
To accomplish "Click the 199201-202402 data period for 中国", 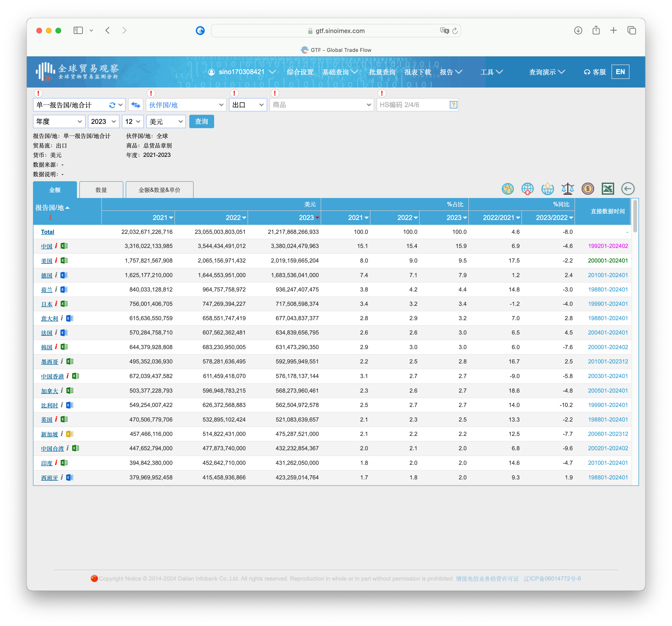I will 608,246.
